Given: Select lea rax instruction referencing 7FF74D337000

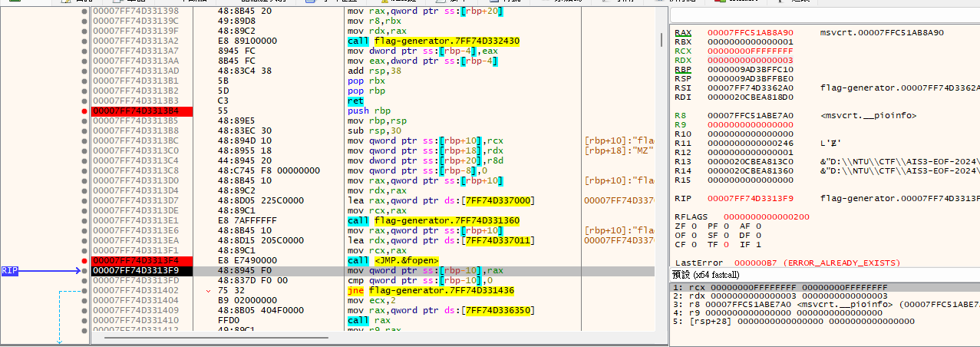Looking at the screenshot, I should point(441,200).
